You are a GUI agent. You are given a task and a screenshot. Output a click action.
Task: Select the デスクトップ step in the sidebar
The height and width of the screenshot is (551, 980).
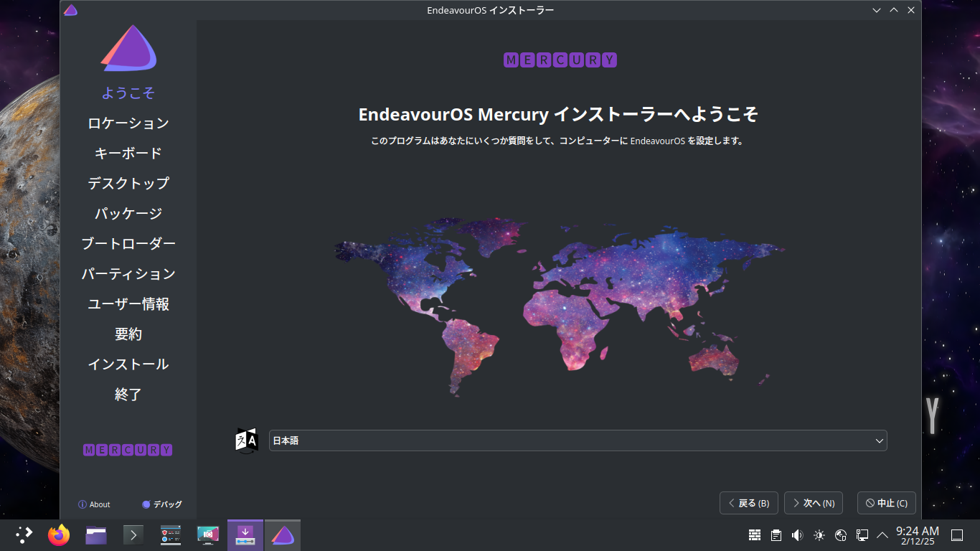pos(128,184)
